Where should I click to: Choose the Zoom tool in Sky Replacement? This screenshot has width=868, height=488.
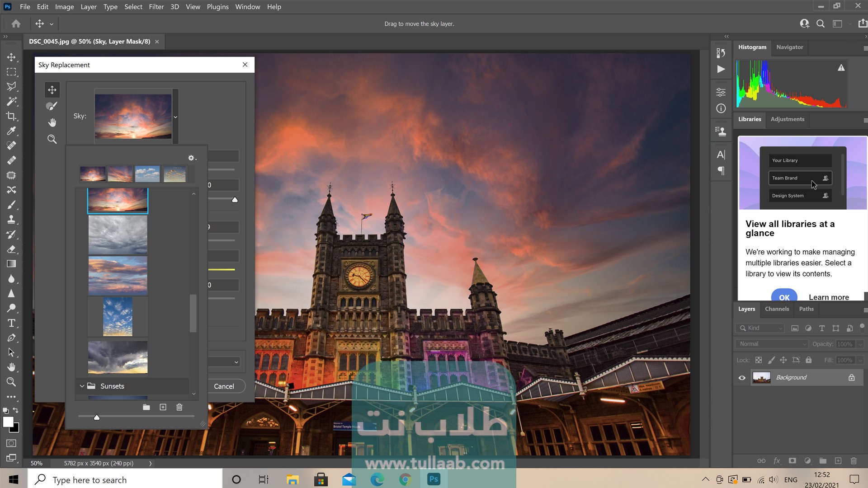tap(52, 139)
